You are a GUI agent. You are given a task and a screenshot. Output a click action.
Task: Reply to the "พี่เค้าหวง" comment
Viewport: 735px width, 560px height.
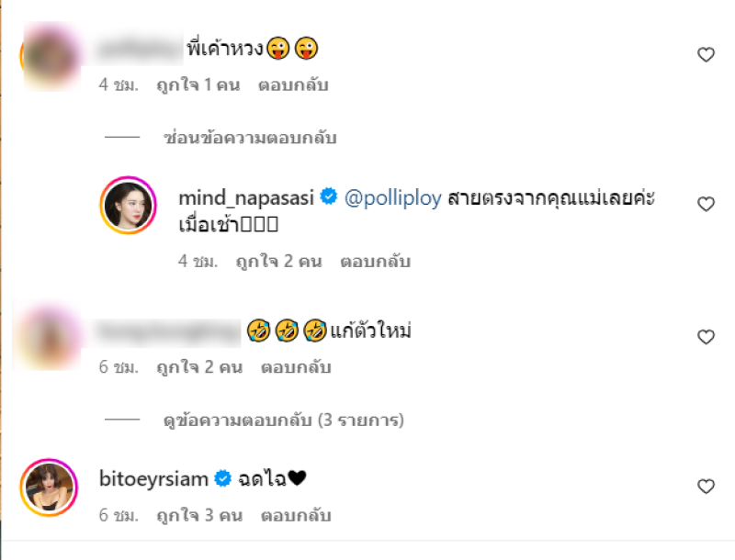click(293, 84)
